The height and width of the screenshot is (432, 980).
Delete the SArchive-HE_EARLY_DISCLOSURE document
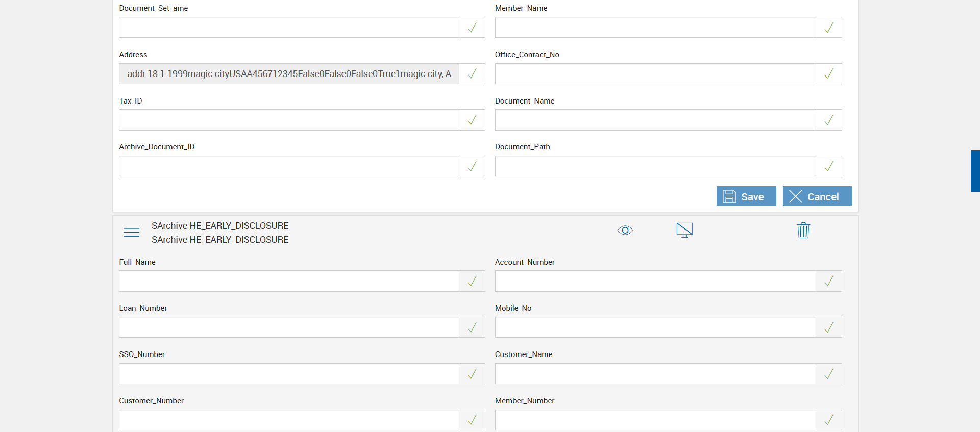point(803,230)
